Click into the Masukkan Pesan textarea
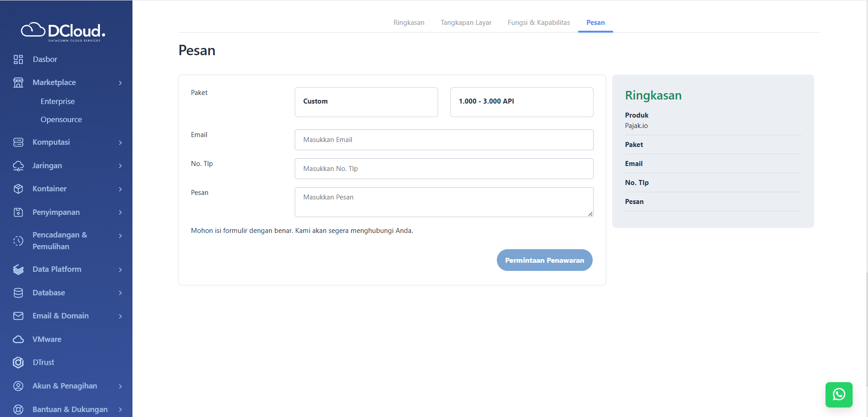 pos(443,202)
